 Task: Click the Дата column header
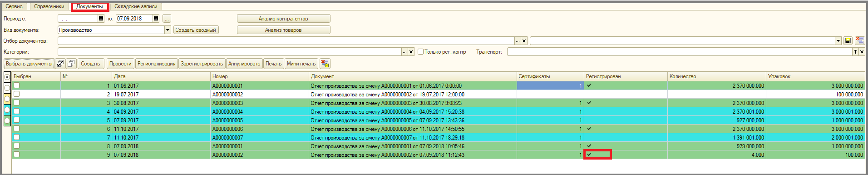coord(161,76)
